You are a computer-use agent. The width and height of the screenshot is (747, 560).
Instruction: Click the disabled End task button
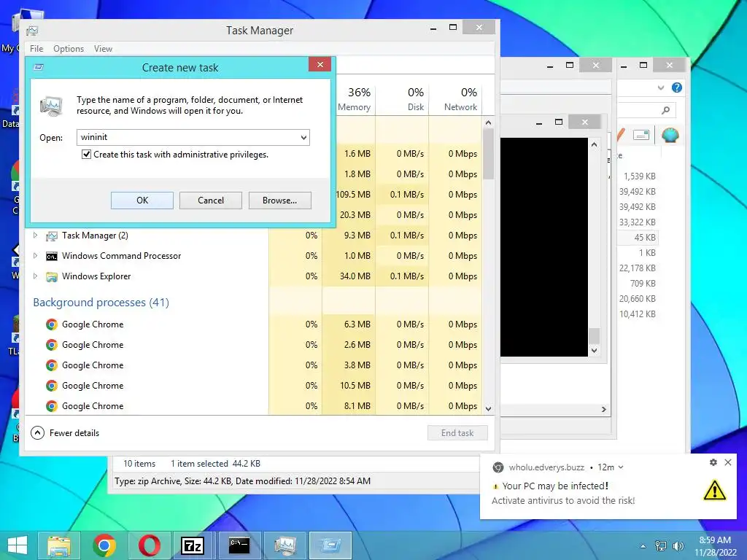(457, 433)
